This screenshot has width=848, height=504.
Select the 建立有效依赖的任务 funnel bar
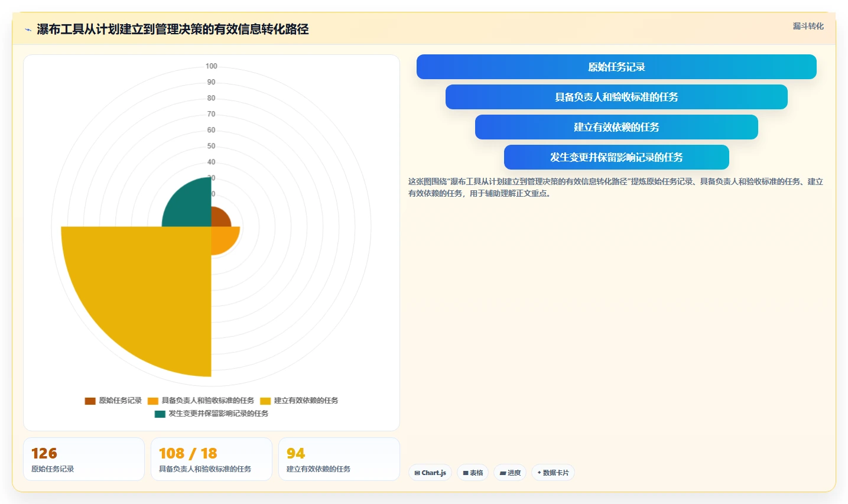(x=616, y=127)
